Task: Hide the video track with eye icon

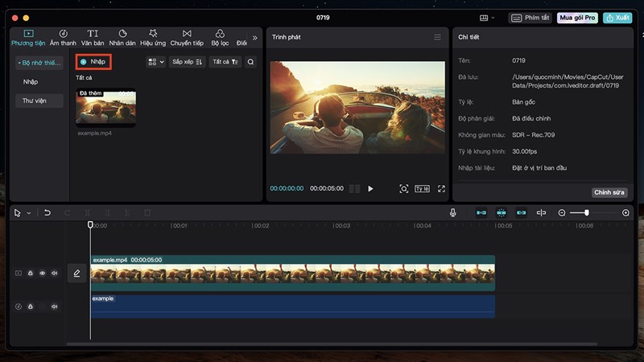Action: 43,273
